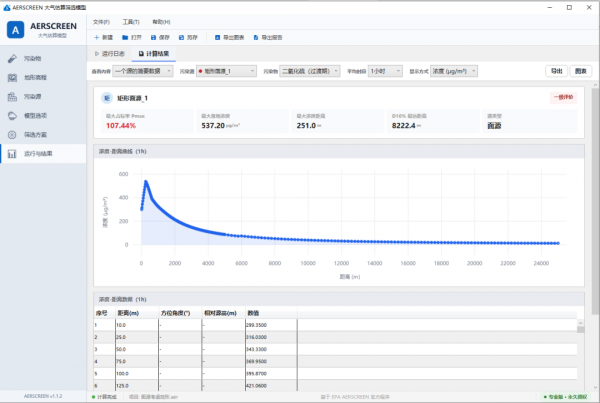
Task: Open the 文件(F) menu
Action: (101, 22)
